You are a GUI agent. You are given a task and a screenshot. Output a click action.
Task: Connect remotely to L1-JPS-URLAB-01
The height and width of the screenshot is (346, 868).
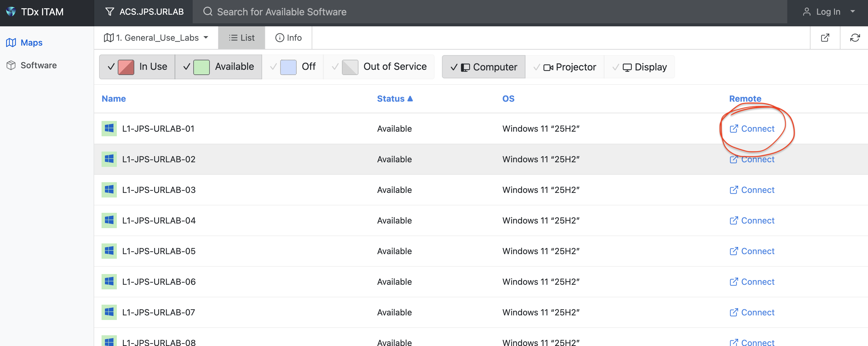pyautogui.click(x=752, y=129)
